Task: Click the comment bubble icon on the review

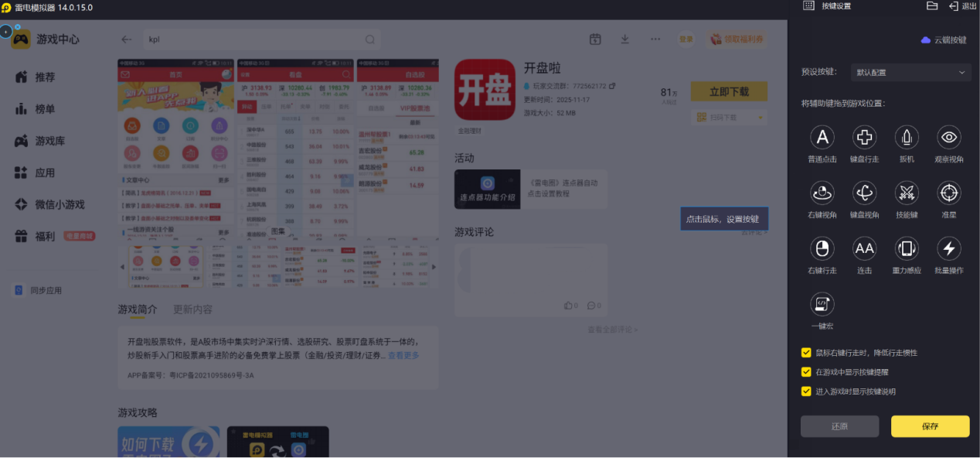Action: 591,306
